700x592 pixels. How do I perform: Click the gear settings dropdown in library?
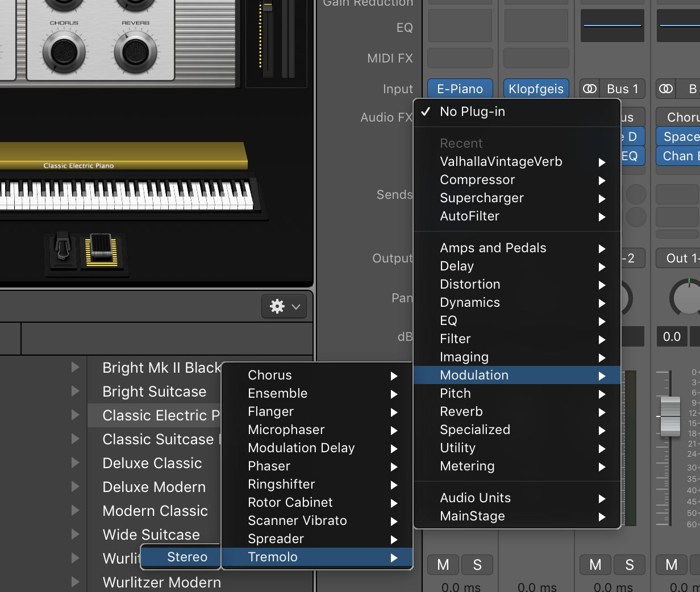tap(284, 307)
